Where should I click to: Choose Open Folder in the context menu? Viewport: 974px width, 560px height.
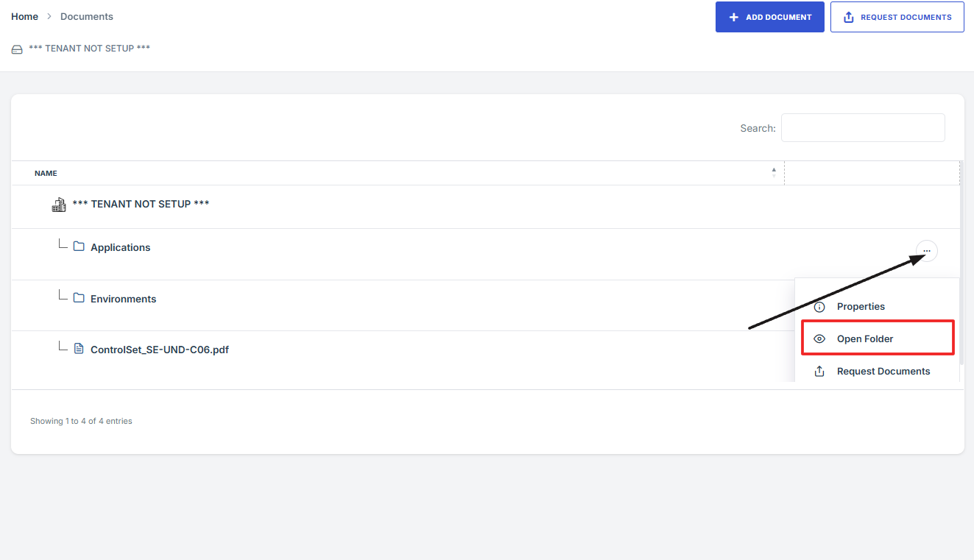[x=865, y=339]
